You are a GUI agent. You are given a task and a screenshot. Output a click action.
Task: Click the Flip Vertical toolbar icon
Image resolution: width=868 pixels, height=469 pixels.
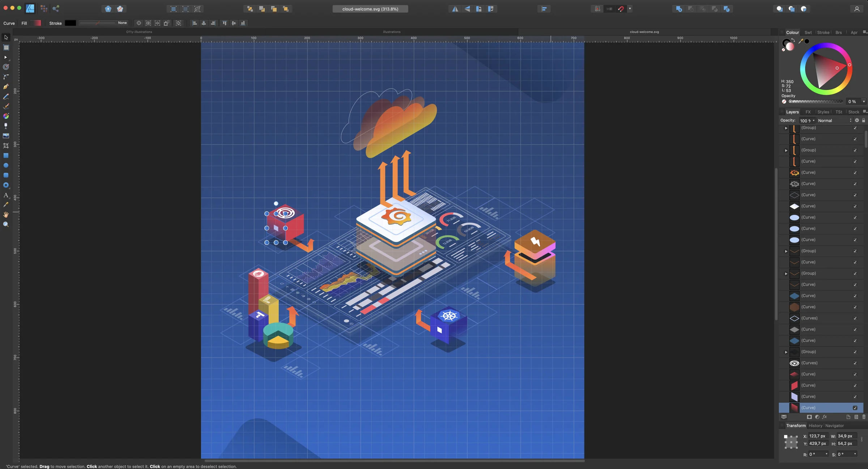[x=467, y=9]
